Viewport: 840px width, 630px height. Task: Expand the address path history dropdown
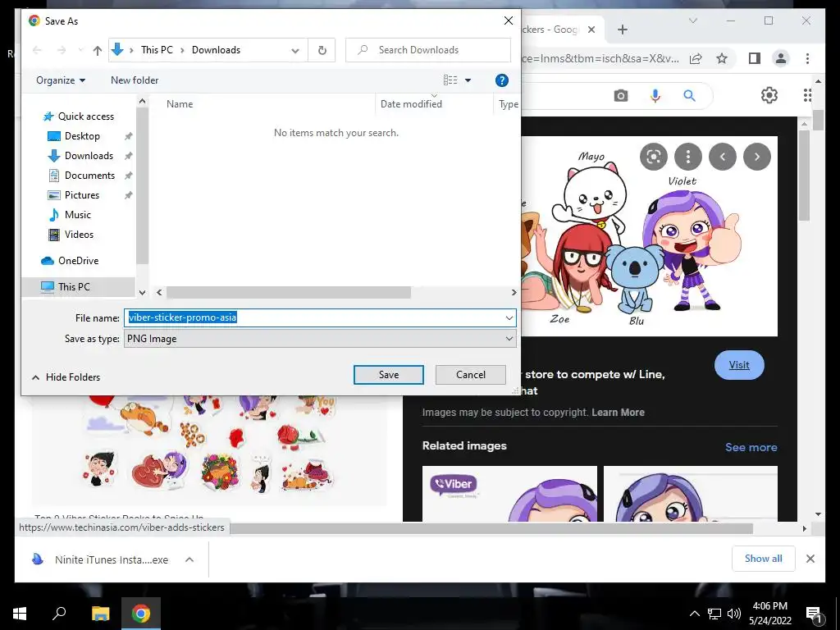click(295, 50)
